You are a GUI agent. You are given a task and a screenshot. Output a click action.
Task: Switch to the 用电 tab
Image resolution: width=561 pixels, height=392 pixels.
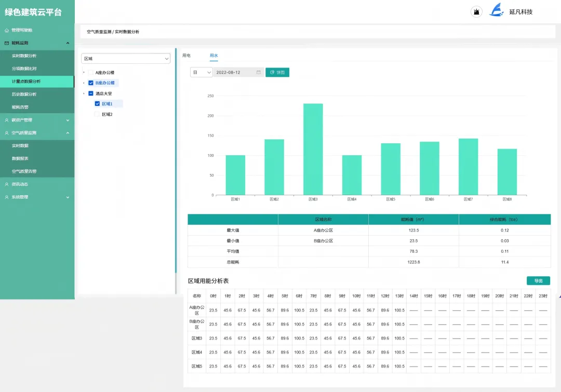coord(186,56)
